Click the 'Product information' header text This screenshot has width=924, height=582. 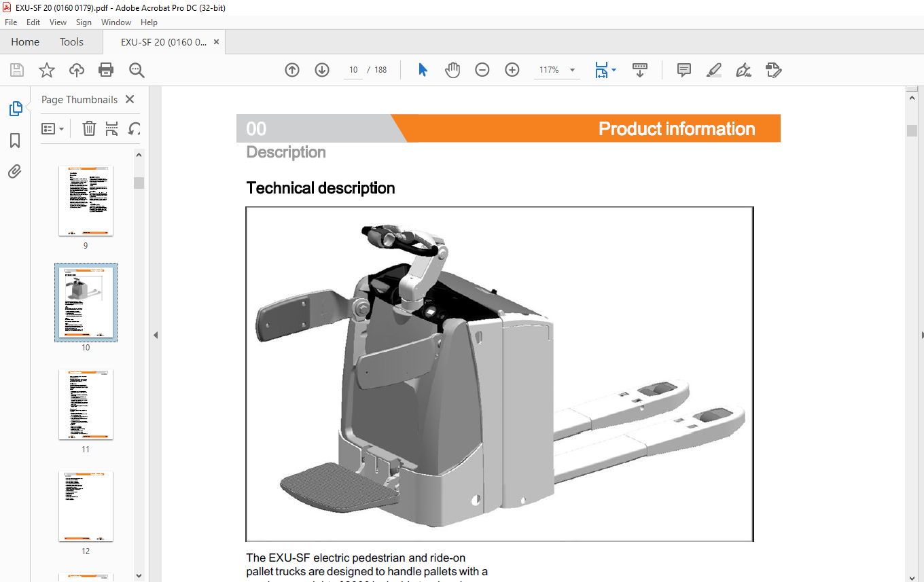click(x=677, y=128)
